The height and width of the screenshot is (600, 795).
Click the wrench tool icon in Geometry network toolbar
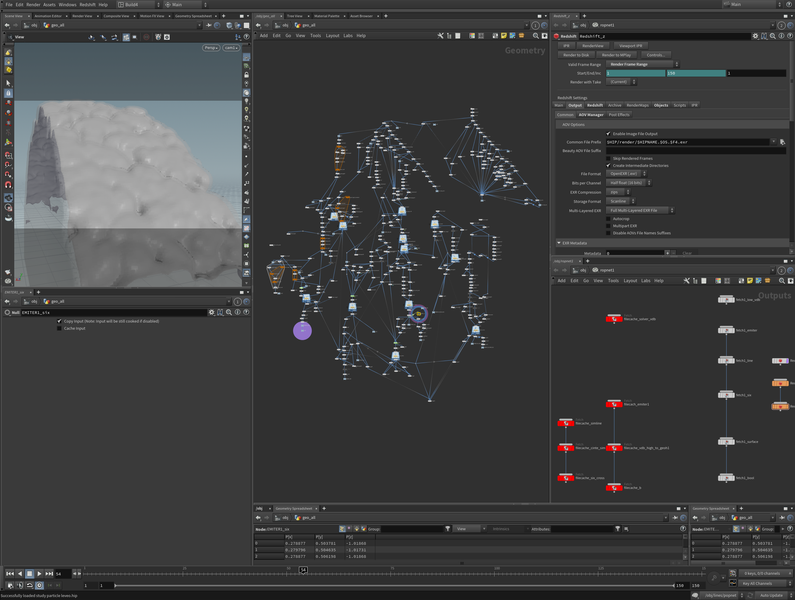[440, 36]
